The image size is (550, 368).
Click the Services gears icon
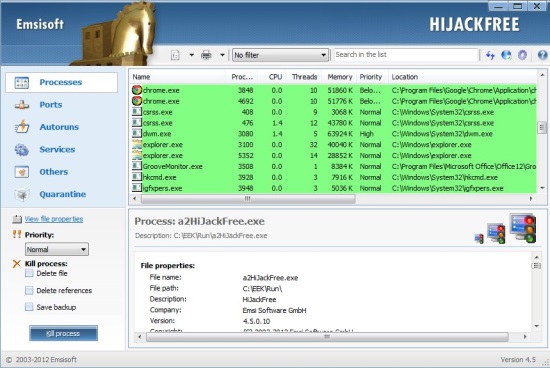click(22, 149)
